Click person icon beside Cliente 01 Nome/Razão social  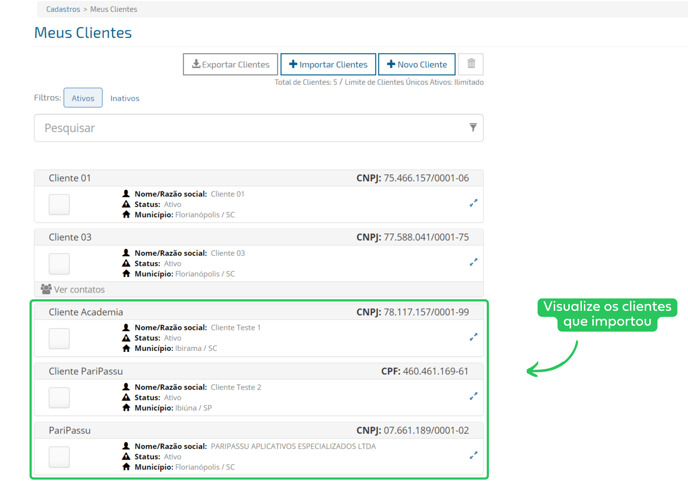coord(126,193)
